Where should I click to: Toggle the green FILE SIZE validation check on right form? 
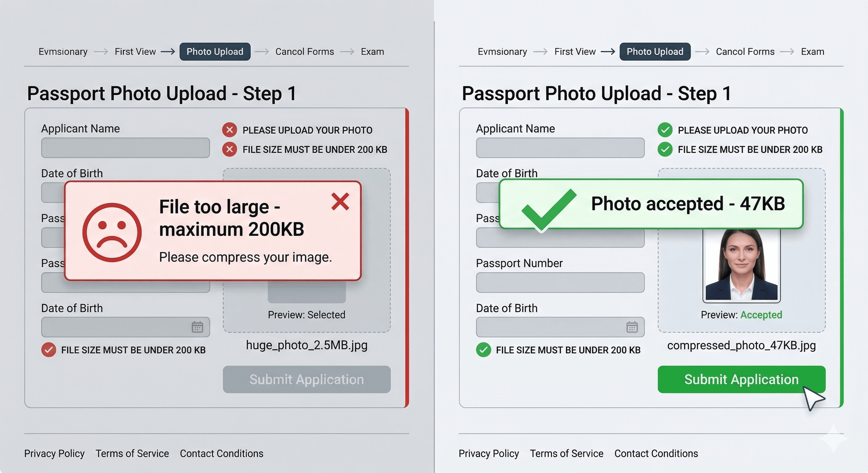tap(665, 149)
